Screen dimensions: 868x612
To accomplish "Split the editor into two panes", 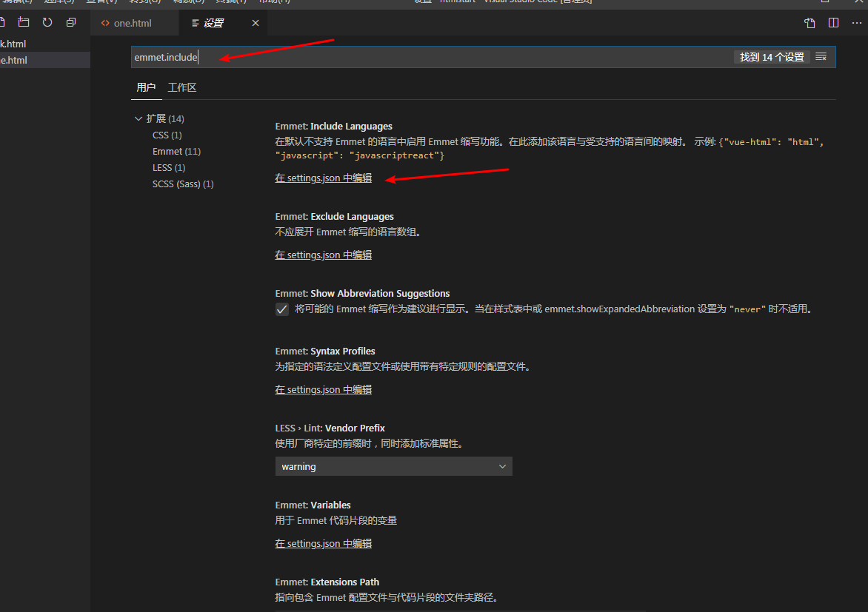I will (x=833, y=23).
